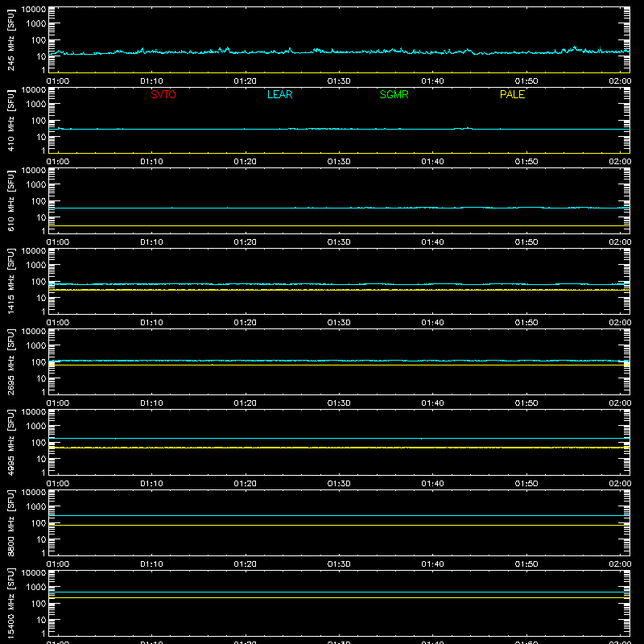Image resolution: width=644 pixels, height=644 pixels.
Task: Click 01:50 tick label below 8800 MHz plot
Action: pyautogui.click(x=526, y=564)
